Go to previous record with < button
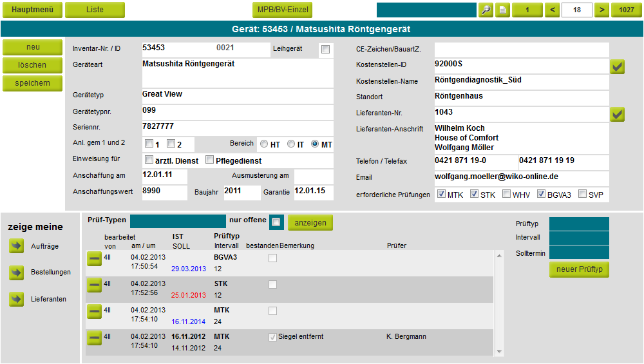Image resolution: width=644 pixels, height=364 pixels. tap(553, 10)
